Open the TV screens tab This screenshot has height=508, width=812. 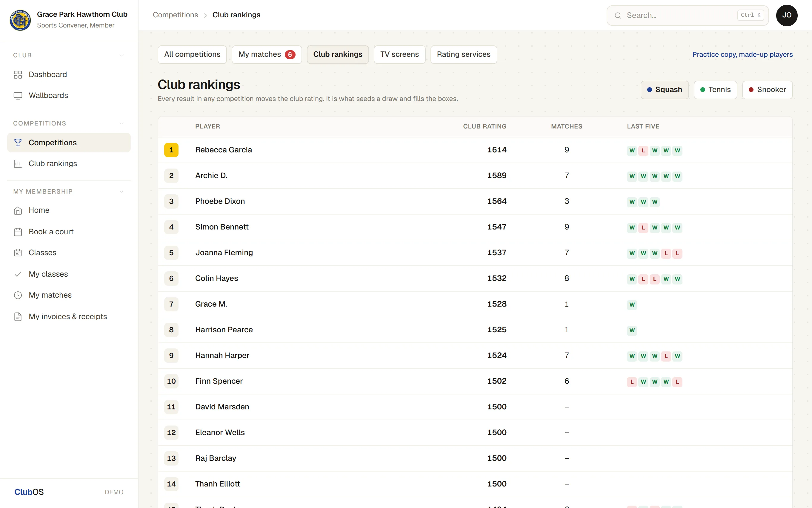pyautogui.click(x=399, y=54)
